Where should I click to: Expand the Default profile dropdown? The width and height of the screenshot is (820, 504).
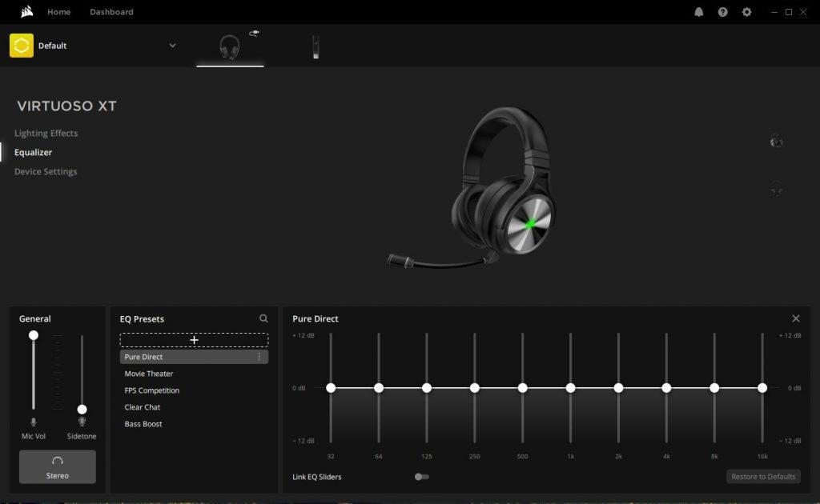coord(172,46)
